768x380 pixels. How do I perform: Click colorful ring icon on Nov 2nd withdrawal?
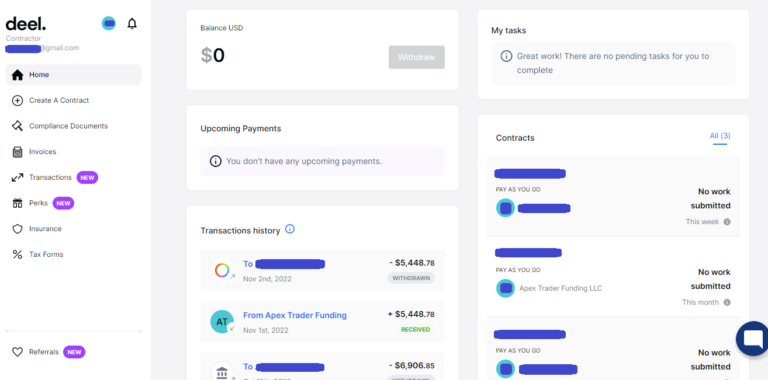tap(222, 270)
